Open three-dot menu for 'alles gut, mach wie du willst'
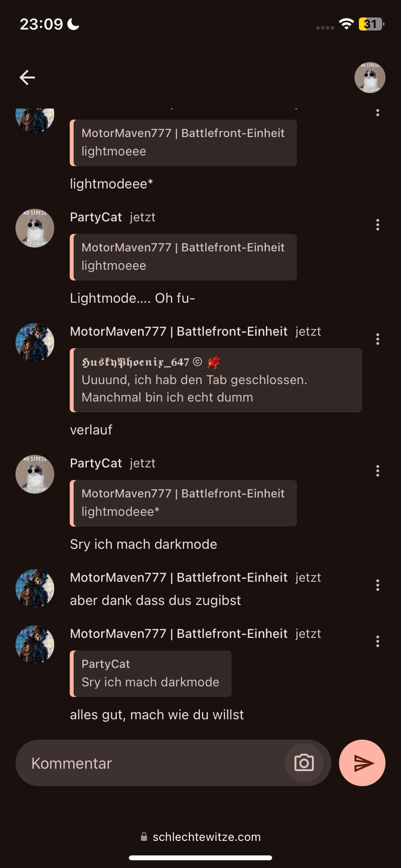The width and height of the screenshot is (401, 868). click(x=378, y=641)
